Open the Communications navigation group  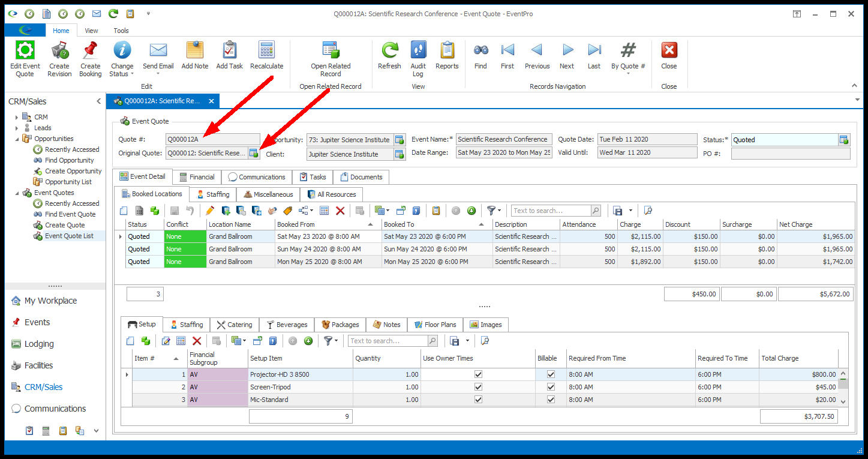(x=55, y=409)
